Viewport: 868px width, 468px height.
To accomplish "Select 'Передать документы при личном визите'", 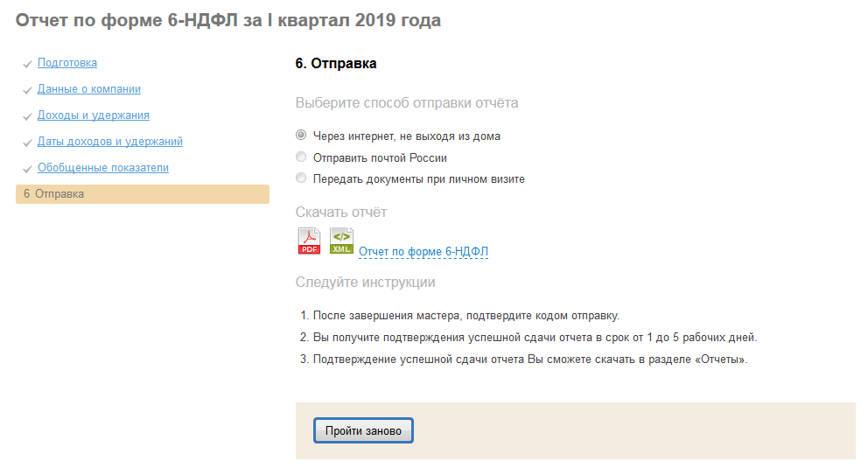I will [301, 178].
